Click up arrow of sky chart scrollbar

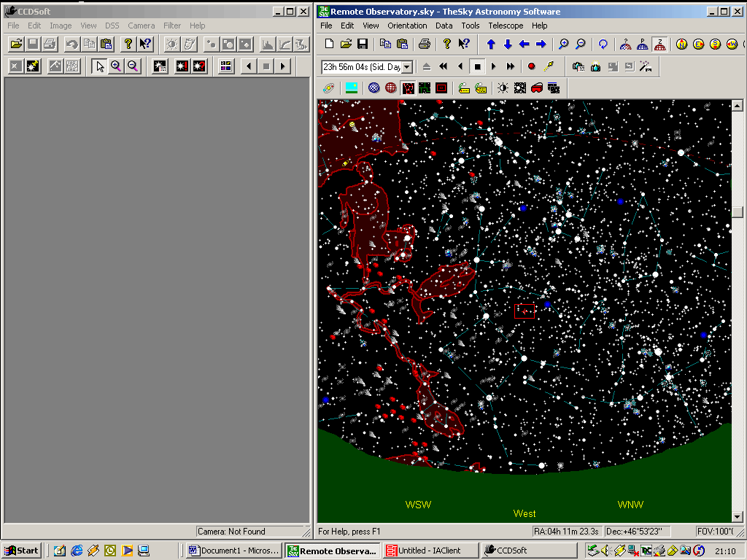[x=737, y=106]
